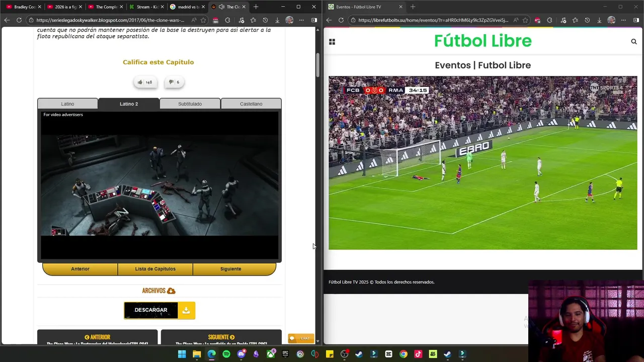Add blogspot page to favorites star

(x=203, y=20)
